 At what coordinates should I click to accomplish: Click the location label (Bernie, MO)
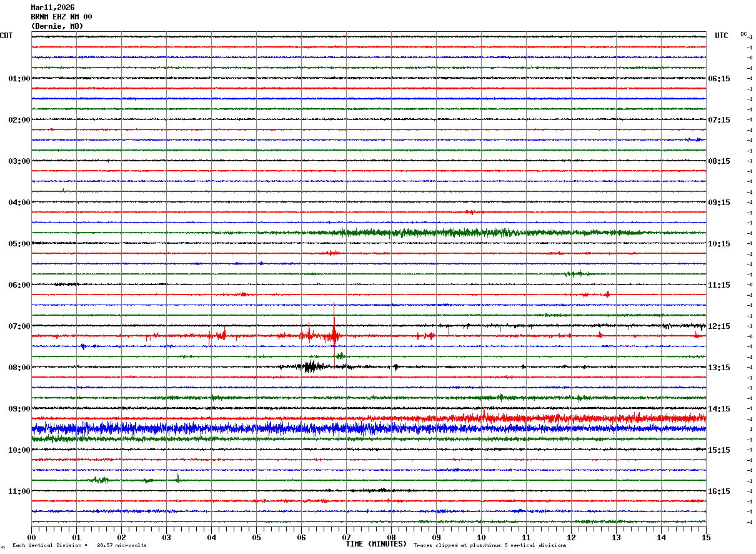[57, 26]
